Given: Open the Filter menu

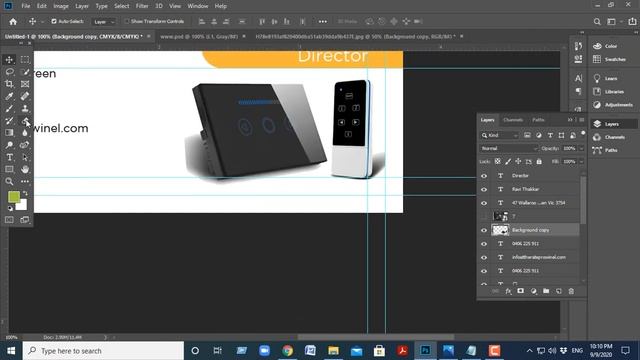Looking at the screenshot, I should (142, 6).
